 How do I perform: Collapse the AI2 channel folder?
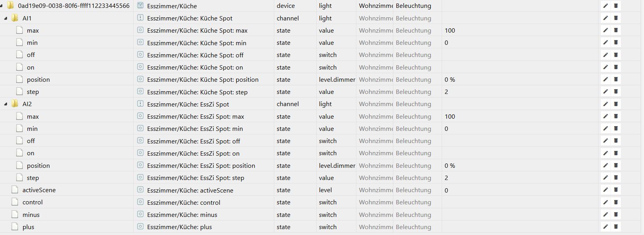tap(6, 104)
